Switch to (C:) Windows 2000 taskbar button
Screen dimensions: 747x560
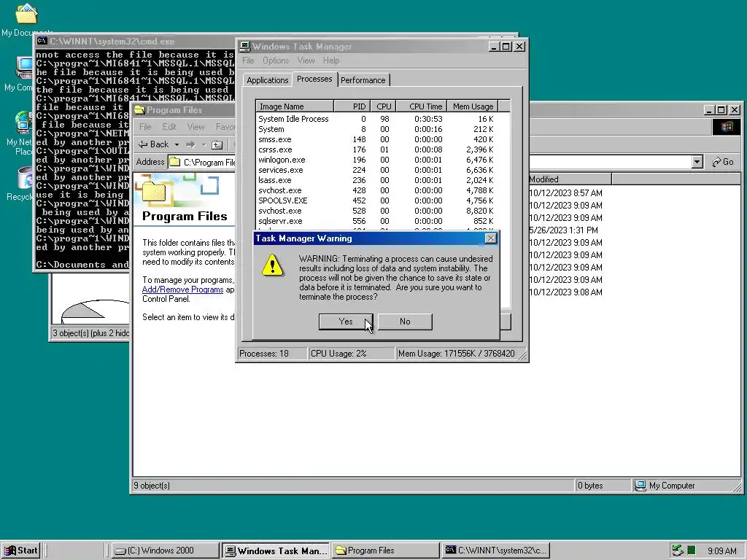click(x=166, y=551)
